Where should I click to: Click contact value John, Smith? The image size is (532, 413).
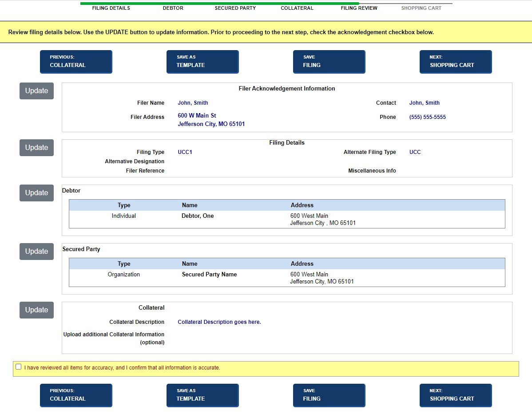tap(424, 102)
